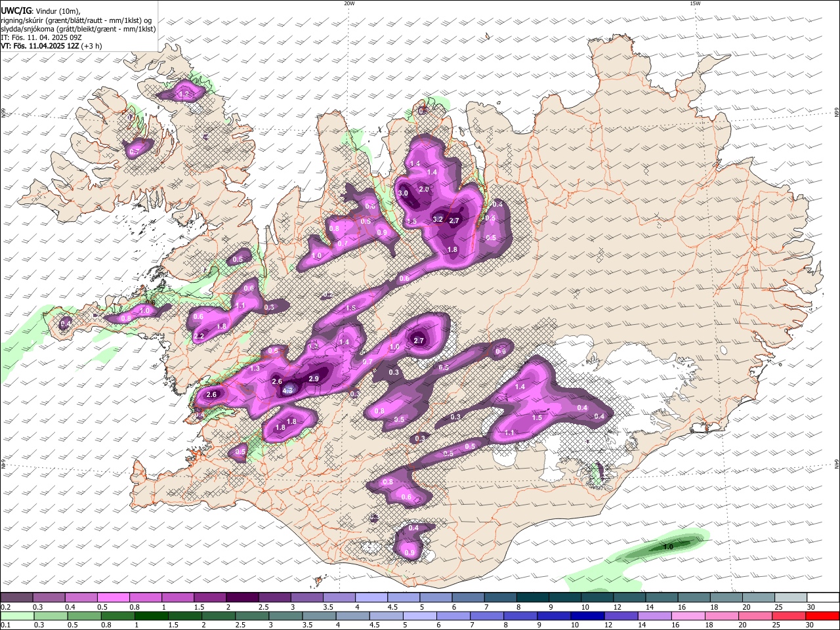Pick the rain-scale swatch starting at 25
Screen dimensions: 840x630
pyautogui.click(x=788, y=616)
